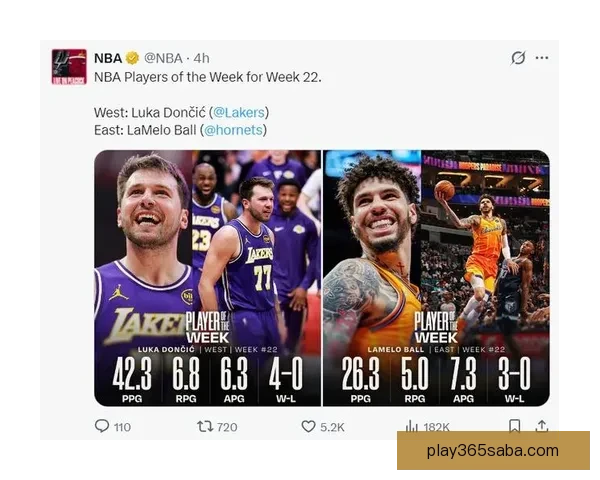
Task: Open tweet view analytics bar-chart icon
Action: pyautogui.click(x=412, y=426)
